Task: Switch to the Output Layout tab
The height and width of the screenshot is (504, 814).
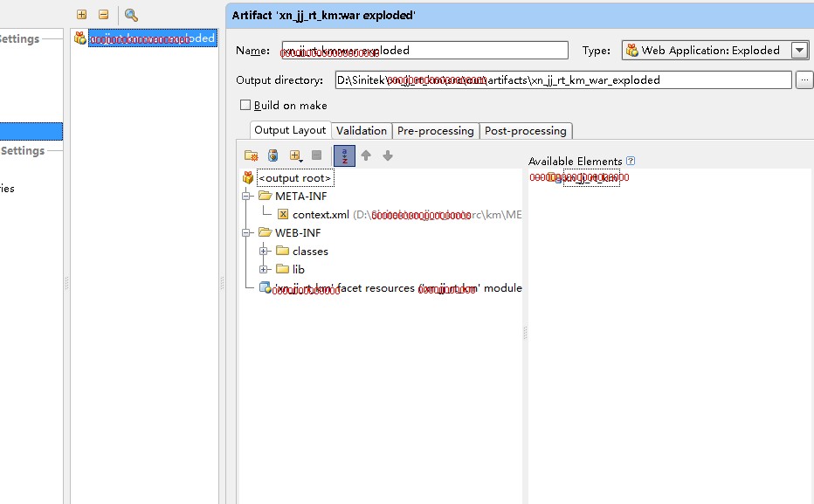Action: tap(290, 130)
